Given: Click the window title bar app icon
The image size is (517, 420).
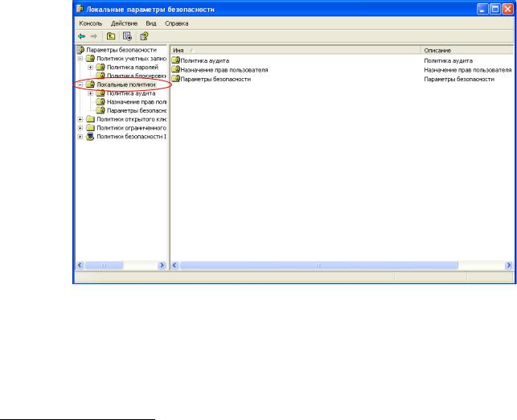Looking at the screenshot, I should tap(80, 9).
